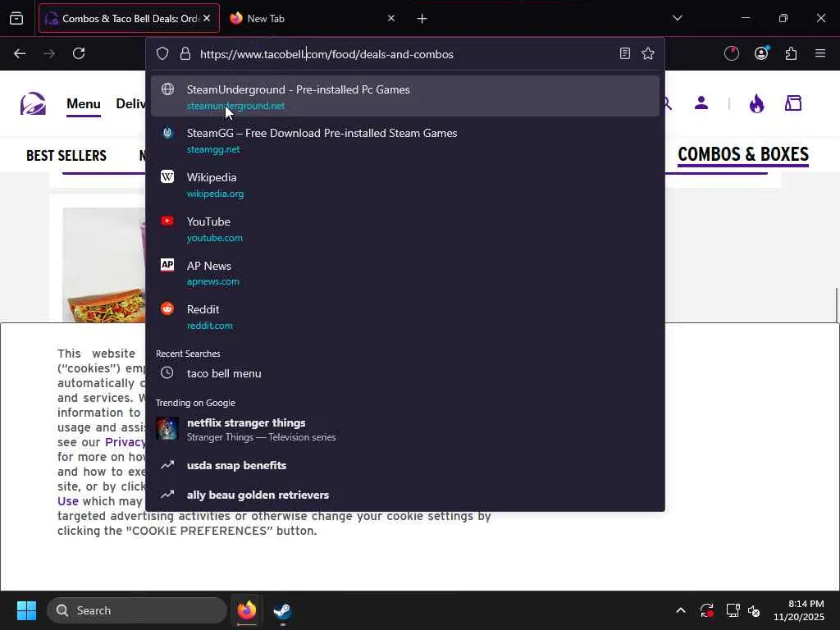Click the Taco Bell bell logo

[33, 103]
